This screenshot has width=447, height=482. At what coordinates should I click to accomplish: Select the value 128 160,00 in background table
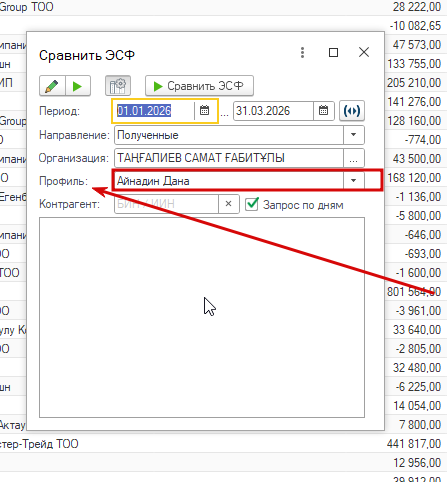coord(414,121)
